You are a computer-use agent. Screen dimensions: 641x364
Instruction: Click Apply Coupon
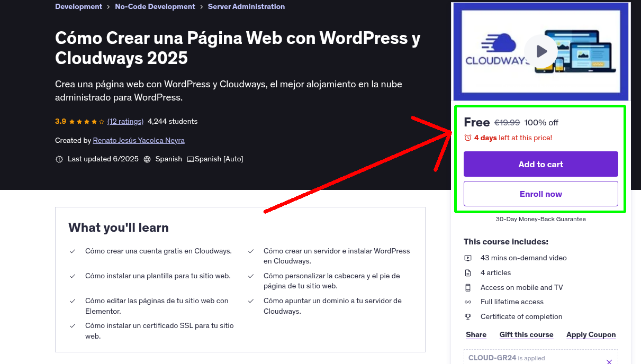[591, 334]
